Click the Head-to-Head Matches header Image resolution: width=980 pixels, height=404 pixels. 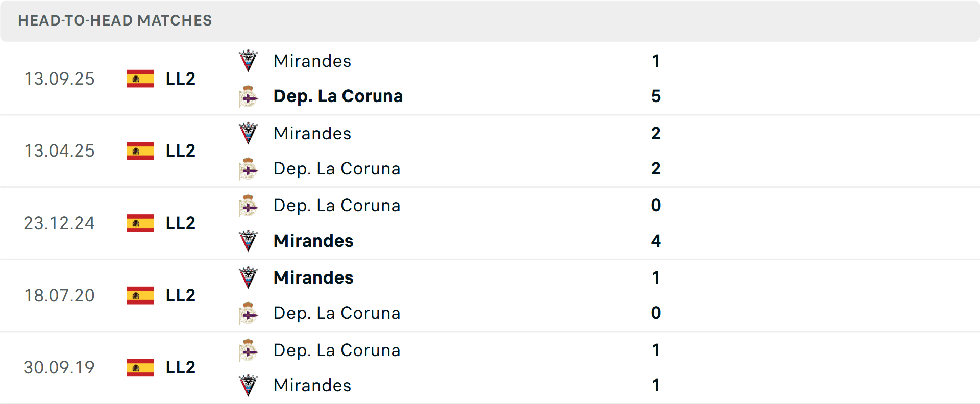[x=115, y=20]
